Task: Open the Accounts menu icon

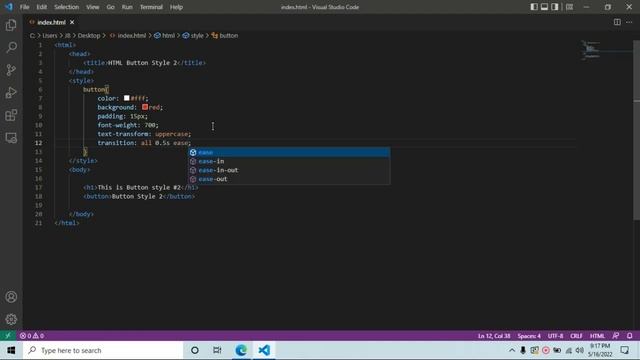Action: click(11, 297)
